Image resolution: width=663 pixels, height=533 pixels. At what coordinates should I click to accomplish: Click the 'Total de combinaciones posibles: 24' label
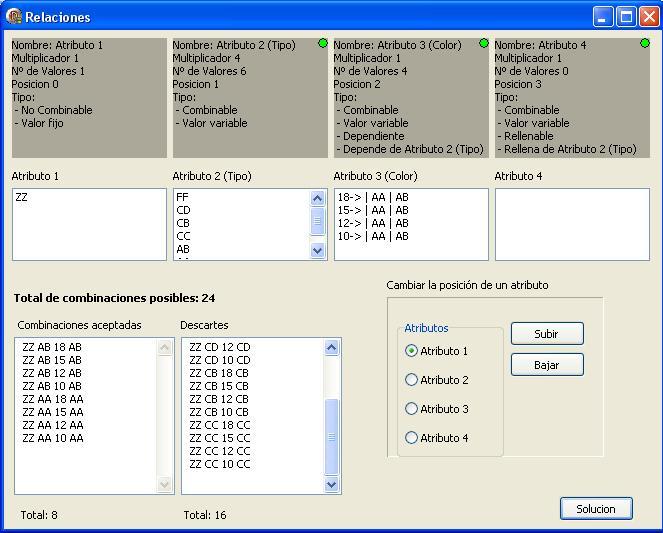(x=115, y=298)
